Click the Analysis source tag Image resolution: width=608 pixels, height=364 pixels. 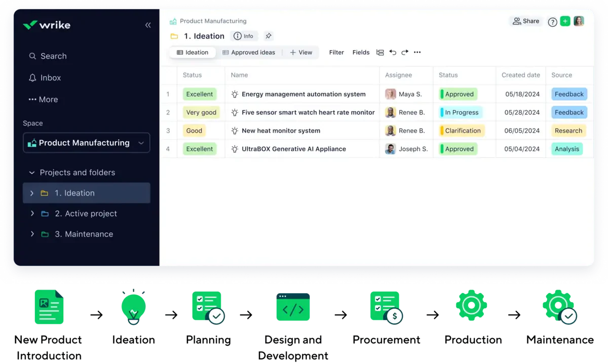(566, 149)
